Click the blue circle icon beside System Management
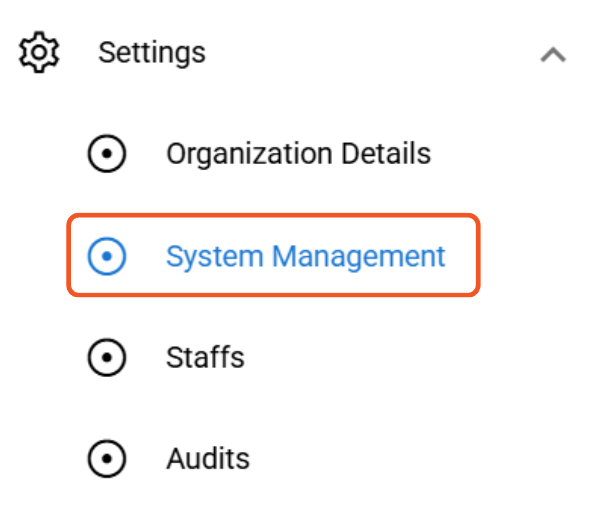The image size is (596, 516). coord(107,256)
